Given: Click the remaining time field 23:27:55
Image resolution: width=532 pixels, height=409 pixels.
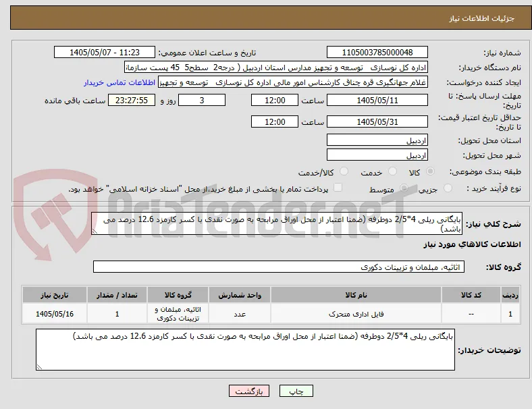Looking at the screenshot, I should (132, 100).
